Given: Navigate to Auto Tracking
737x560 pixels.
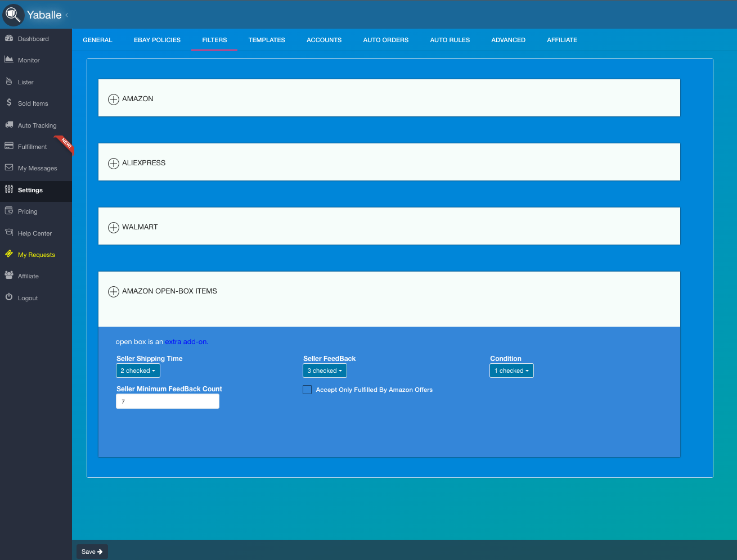Looking at the screenshot, I should (x=36, y=125).
